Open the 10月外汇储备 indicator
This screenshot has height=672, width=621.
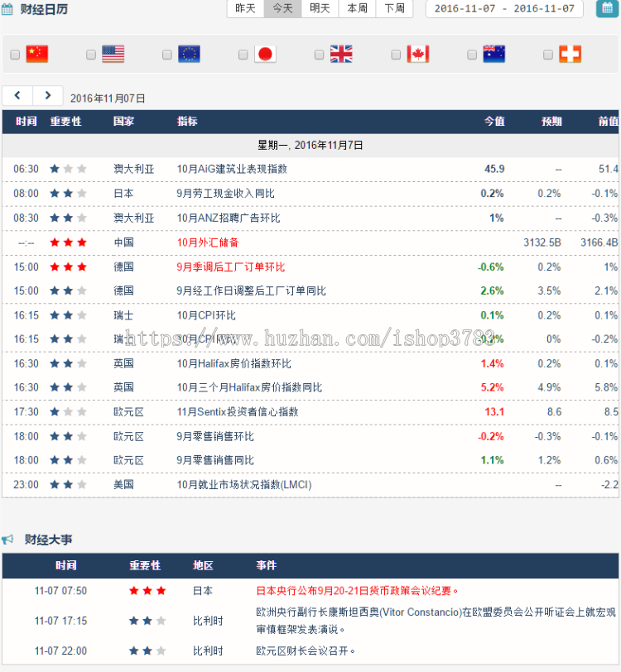tap(208, 242)
